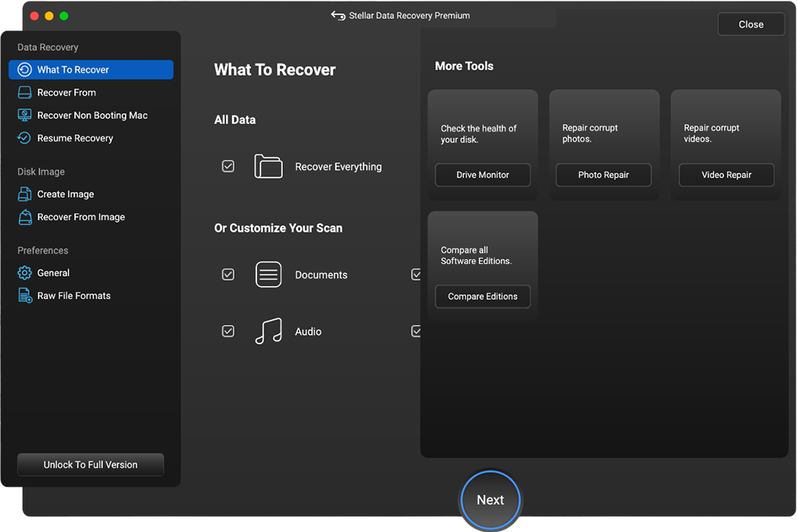Click the More Tools heading
The image size is (797, 532).
(464, 66)
